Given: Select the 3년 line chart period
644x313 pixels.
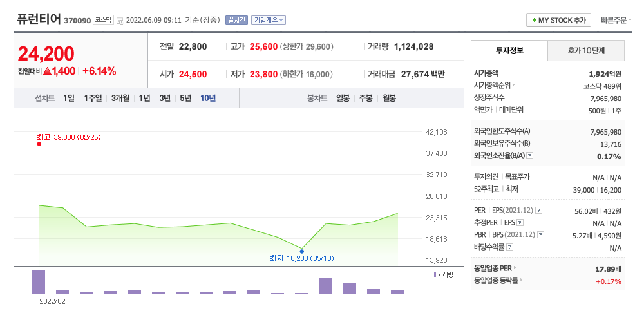Looking at the screenshot, I should (165, 98).
